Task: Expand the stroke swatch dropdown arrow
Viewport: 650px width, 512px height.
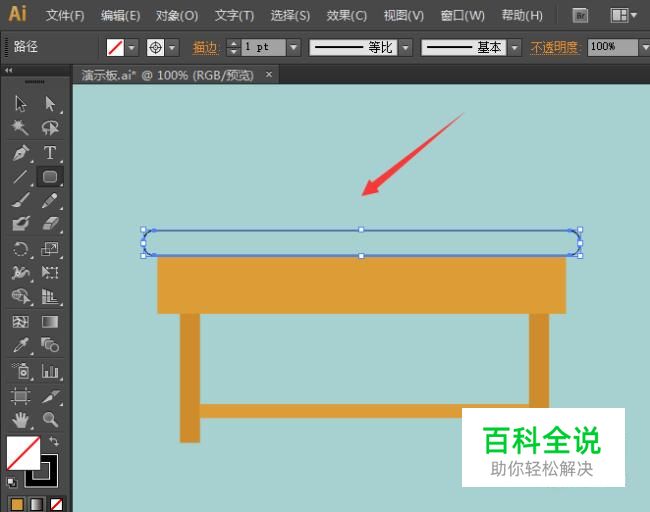Action: 172,47
